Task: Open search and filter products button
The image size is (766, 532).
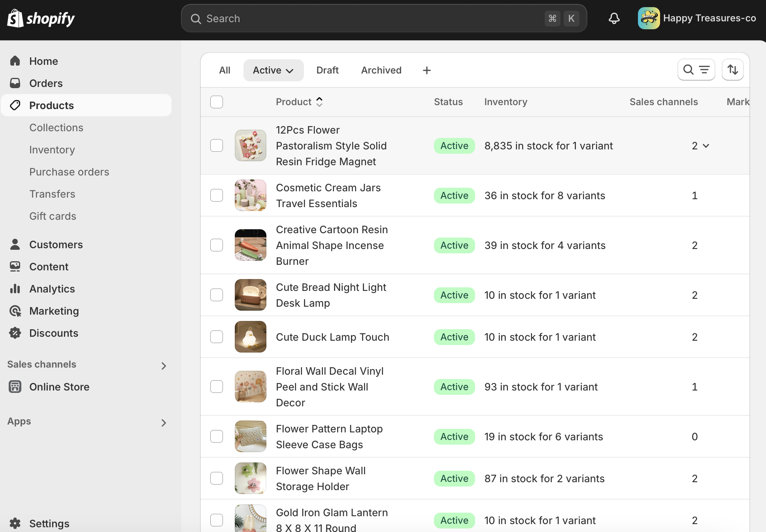Action: (696, 70)
